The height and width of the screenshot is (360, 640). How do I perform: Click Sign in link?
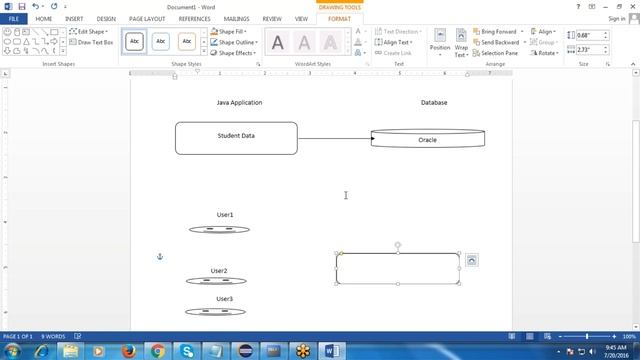pyautogui.click(x=617, y=19)
